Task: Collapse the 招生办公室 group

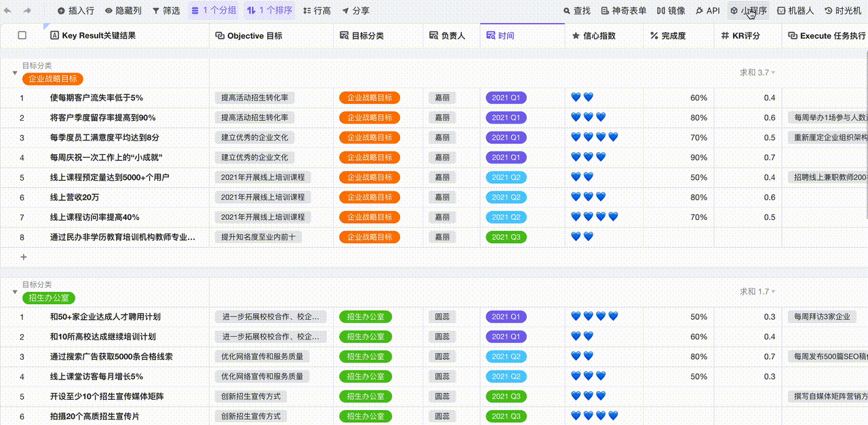Action: [x=15, y=292]
